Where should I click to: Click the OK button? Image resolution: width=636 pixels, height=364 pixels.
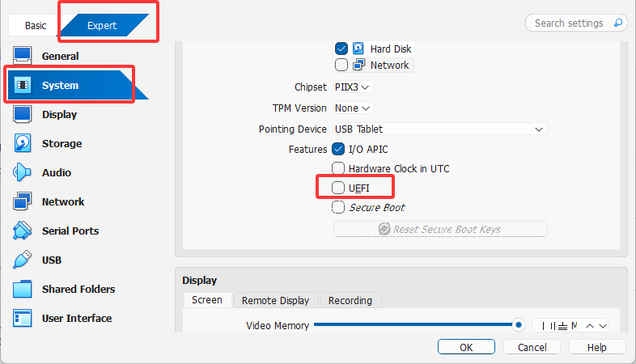click(466, 347)
